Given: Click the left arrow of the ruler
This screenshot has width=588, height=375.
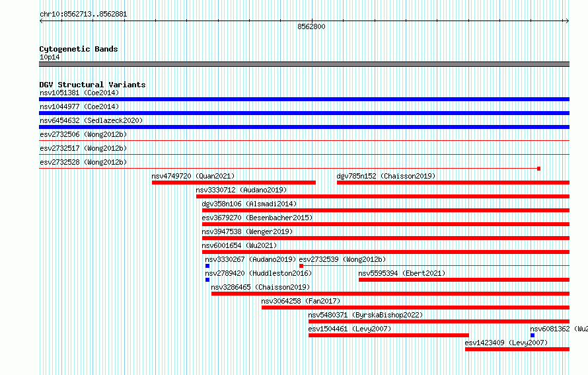Looking at the screenshot, I should (41, 21).
